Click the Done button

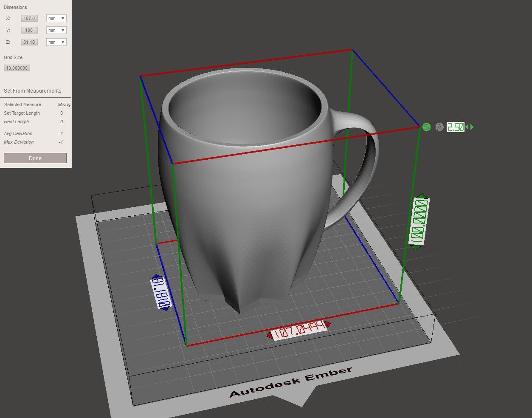(35, 158)
